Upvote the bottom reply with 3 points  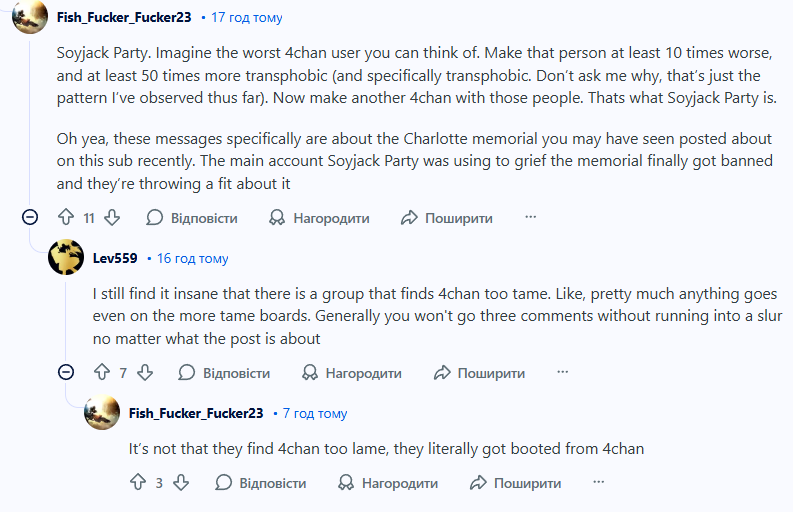click(138, 483)
